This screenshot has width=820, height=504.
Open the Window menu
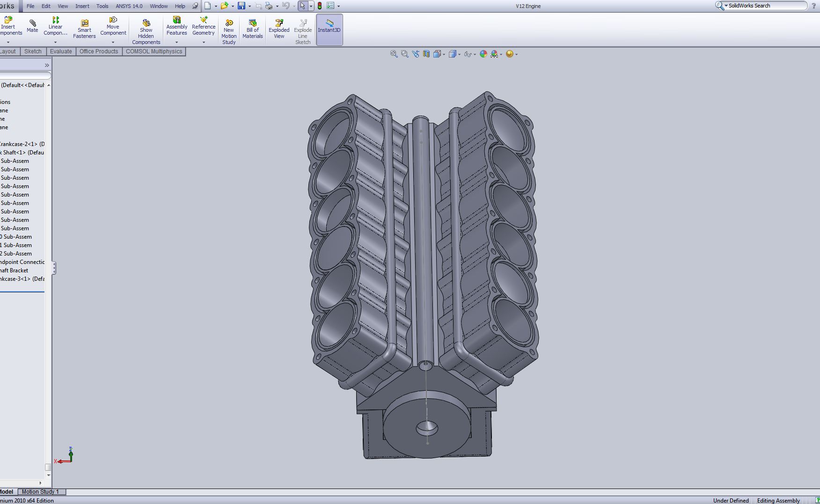[159, 6]
